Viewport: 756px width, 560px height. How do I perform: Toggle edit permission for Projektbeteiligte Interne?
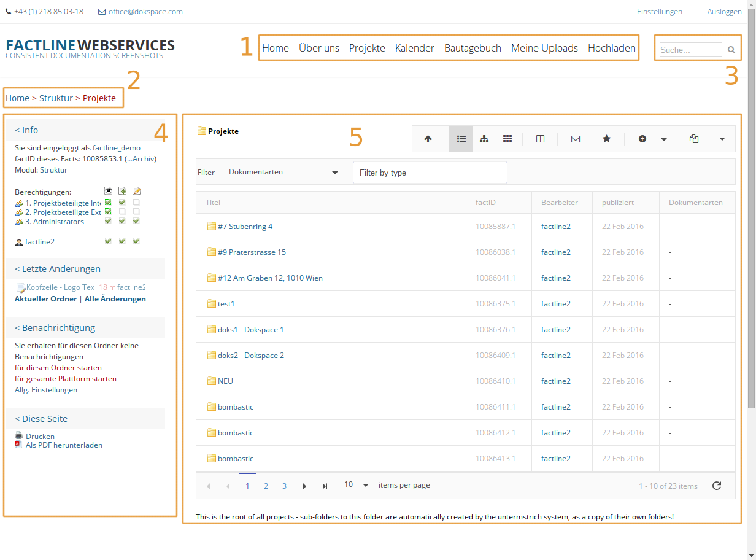tap(136, 202)
